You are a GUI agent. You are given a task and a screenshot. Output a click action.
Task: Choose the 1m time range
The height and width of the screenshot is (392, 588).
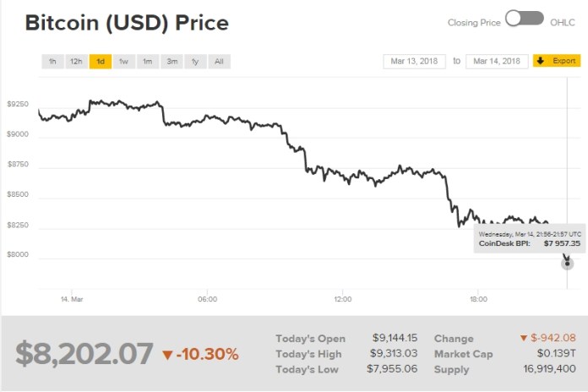pos(148,62)
